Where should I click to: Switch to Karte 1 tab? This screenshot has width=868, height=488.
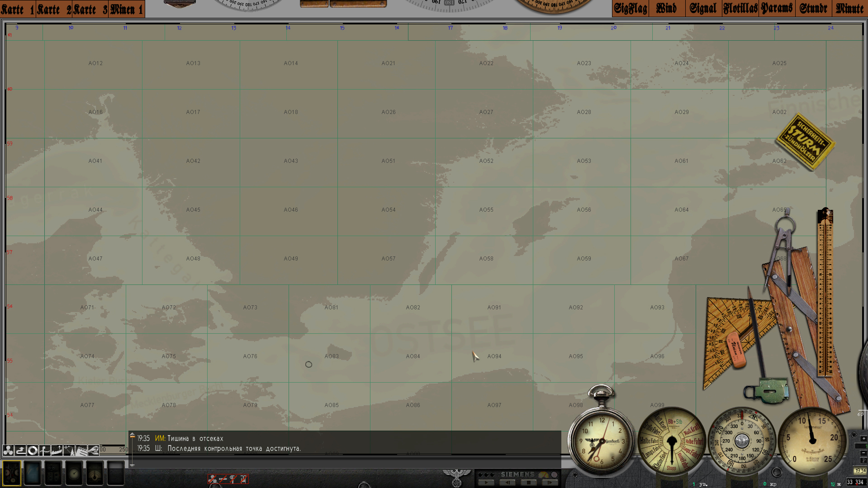tap(18, 9)
